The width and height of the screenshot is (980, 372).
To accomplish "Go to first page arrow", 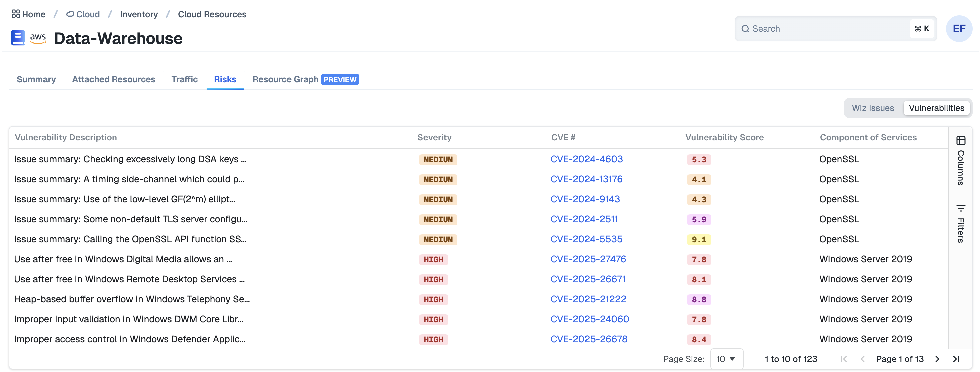I will (844, 359).
